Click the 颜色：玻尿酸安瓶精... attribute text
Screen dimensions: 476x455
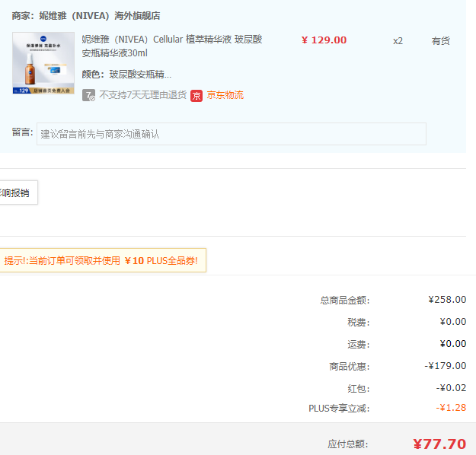tap(126, 75)
